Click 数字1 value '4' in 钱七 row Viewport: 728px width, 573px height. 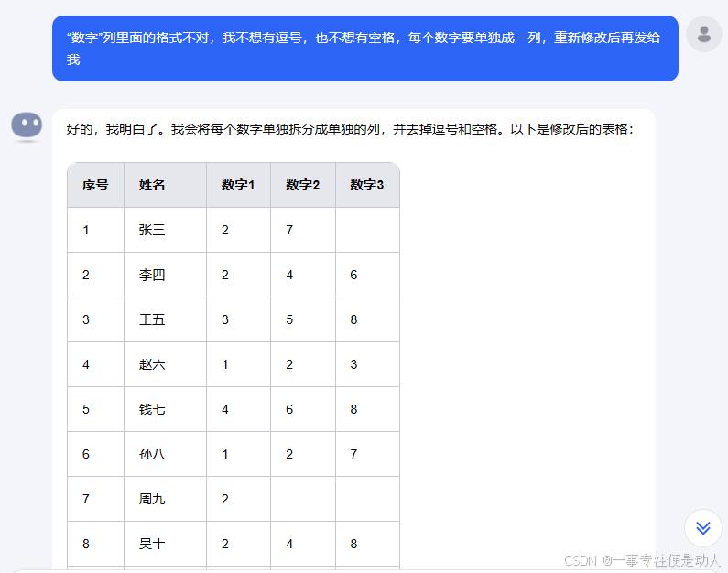point(239,409)
